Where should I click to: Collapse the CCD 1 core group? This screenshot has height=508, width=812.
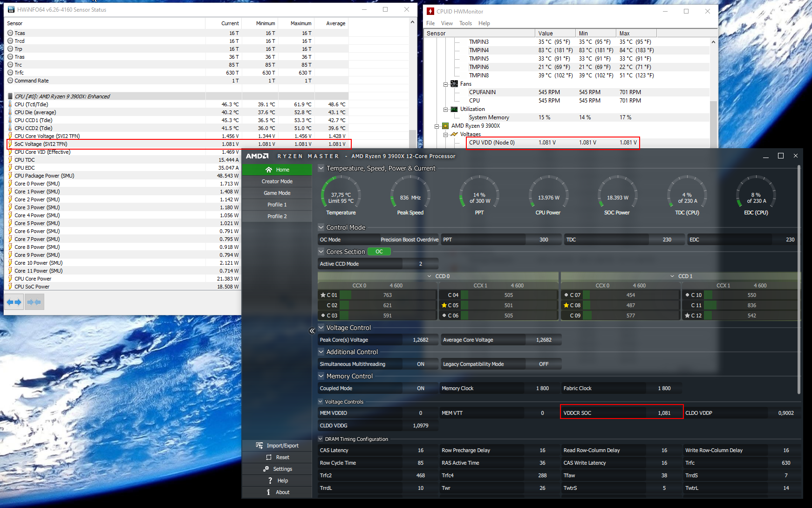click(x=672, y=276)
